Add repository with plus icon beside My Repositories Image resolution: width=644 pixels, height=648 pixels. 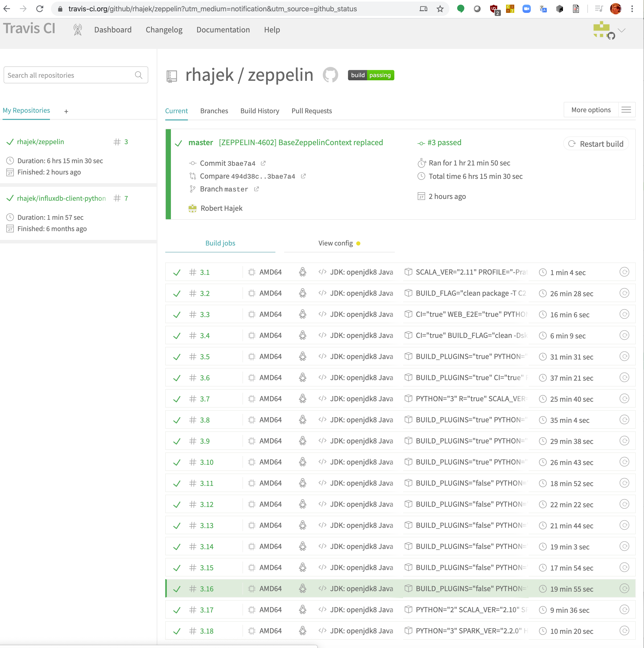pos(66,111)
